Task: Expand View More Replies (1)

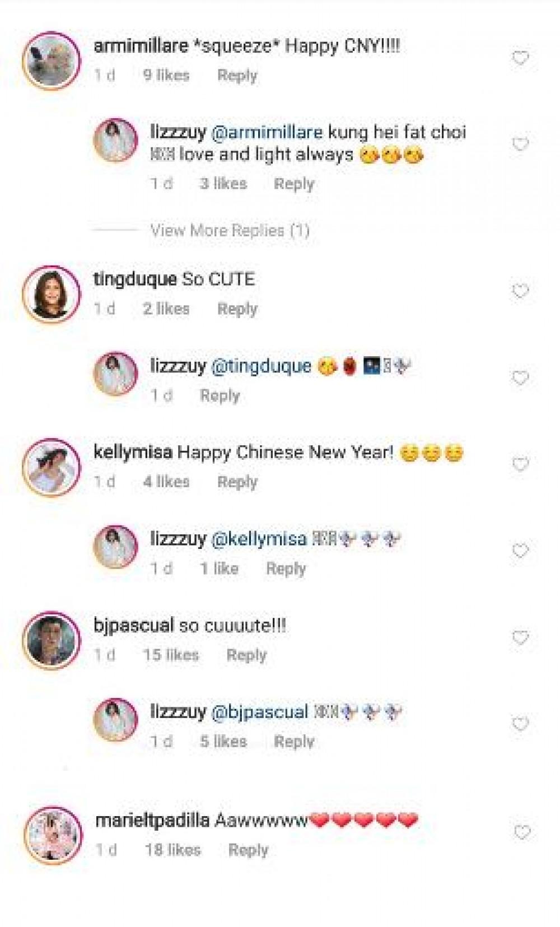Action: coord(230,230)
